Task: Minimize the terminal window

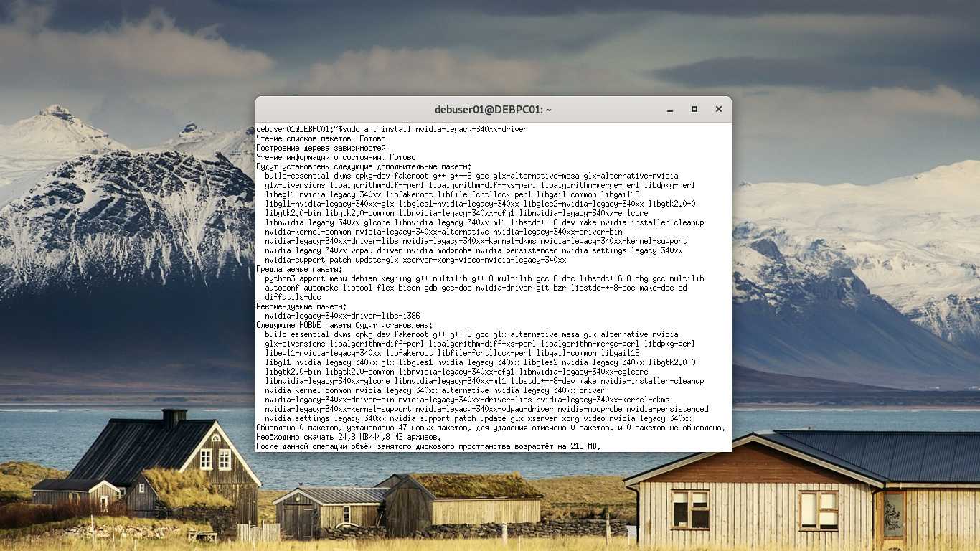Action: coord(670,110)
